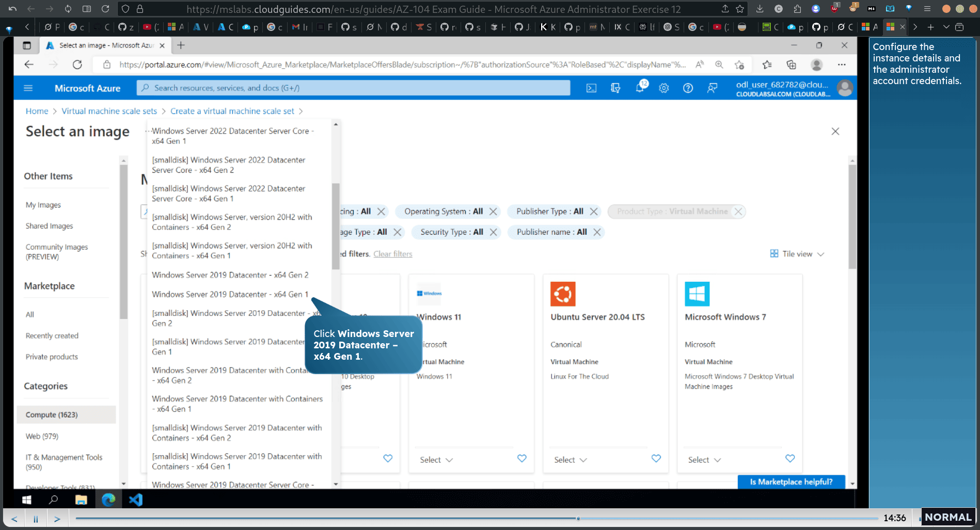Open taskbar search icon
980x530 pixels.
click(x=53, y=500)
